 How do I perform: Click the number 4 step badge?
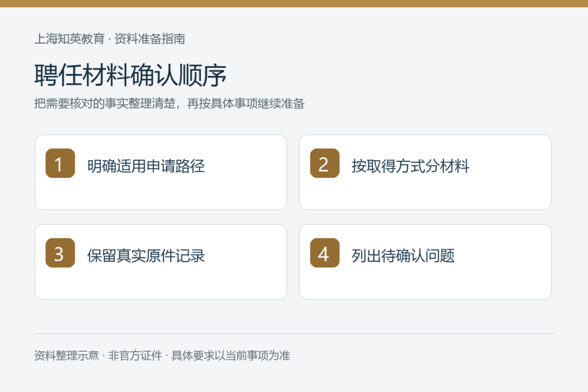325,253
